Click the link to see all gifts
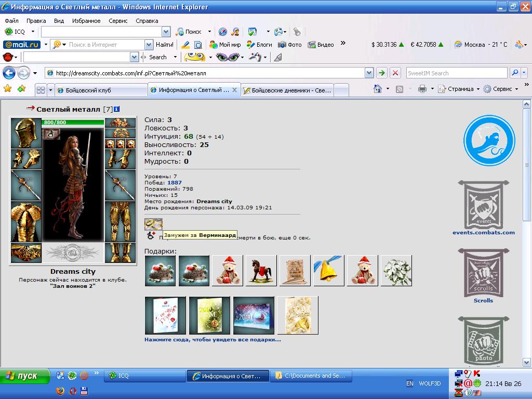The height and width of the screenshot is (399, 532). click(x=212, y=340)
